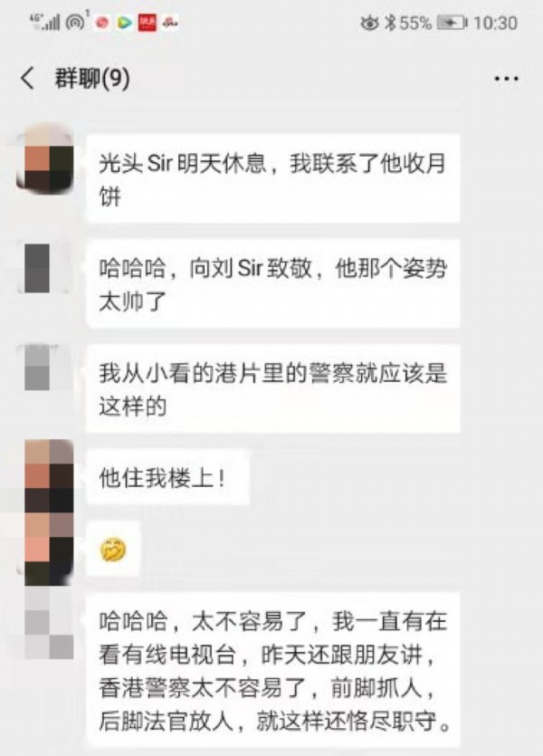Tap the battery charging icon at 55%

click(x=451, y=23)
